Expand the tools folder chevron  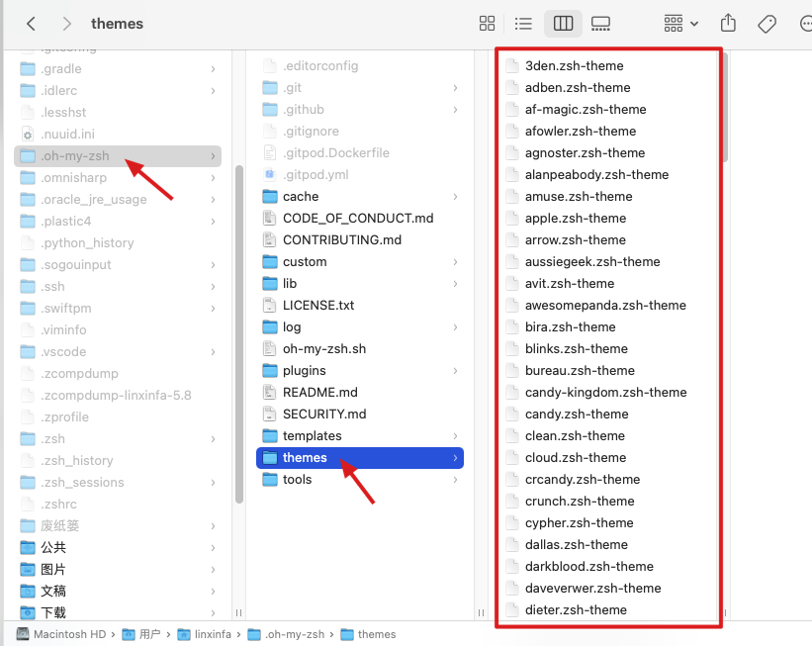tap(455, 479)
